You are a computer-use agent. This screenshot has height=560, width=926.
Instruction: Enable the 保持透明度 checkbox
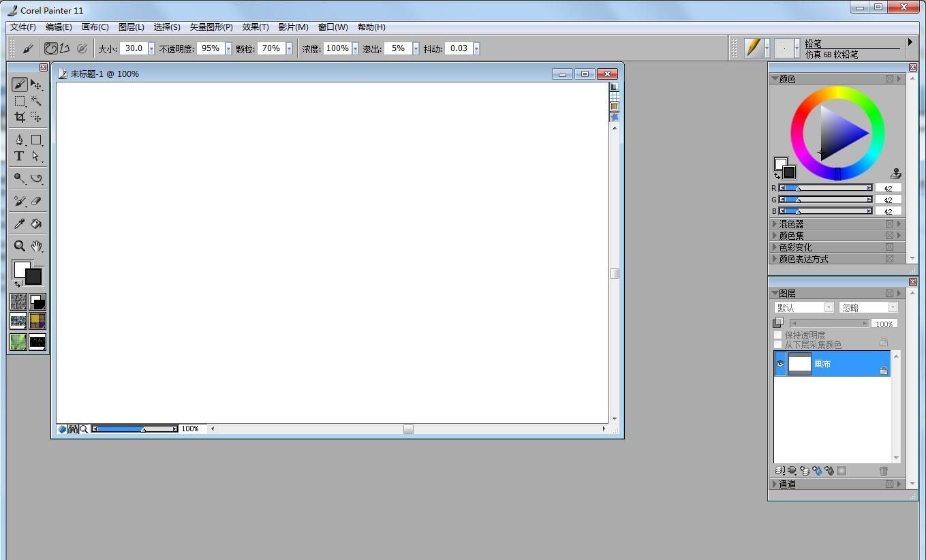777,335
